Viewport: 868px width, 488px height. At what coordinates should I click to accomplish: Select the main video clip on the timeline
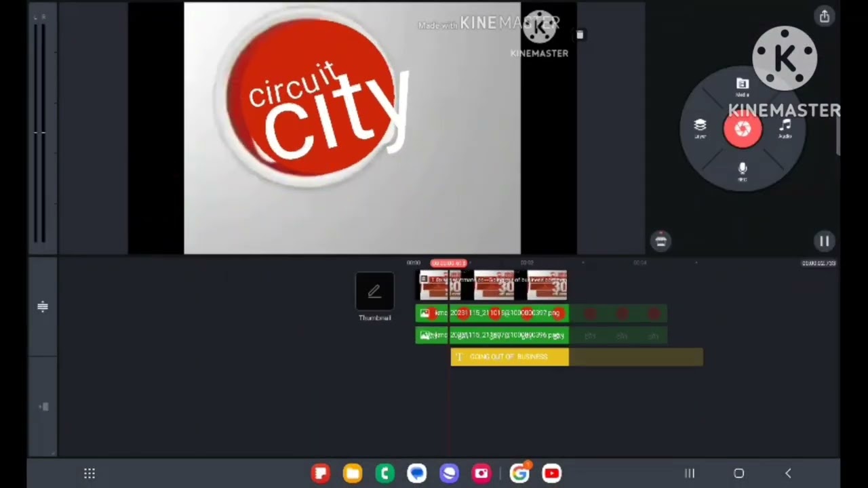click(493, 285)
